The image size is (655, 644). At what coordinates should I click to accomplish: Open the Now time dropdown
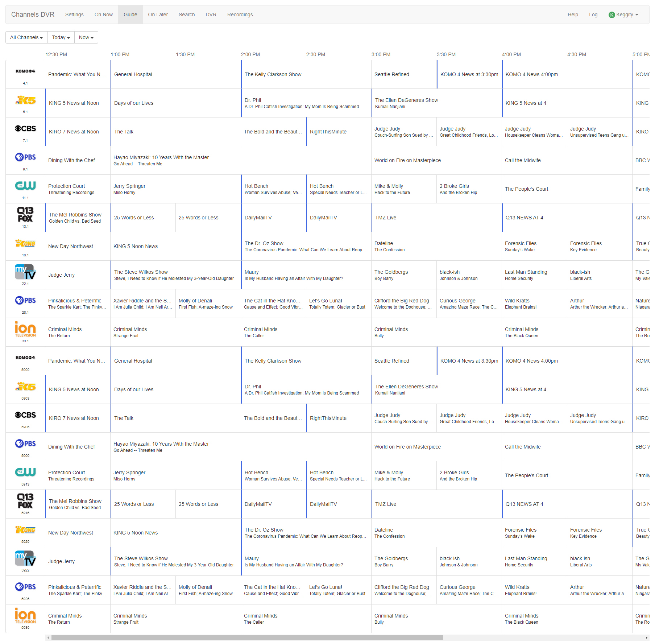tap(86, 37)
